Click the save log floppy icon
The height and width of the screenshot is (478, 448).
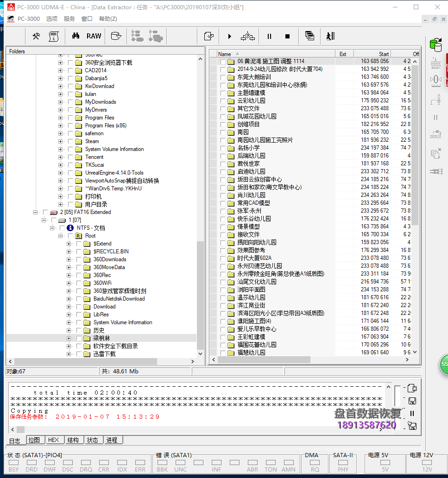tap(412, 401)
